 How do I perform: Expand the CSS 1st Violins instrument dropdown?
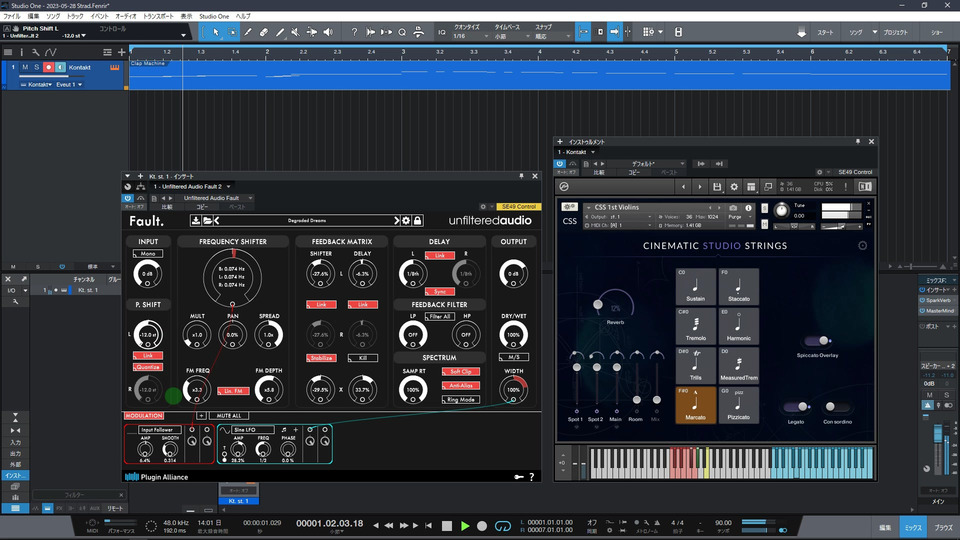589,208
